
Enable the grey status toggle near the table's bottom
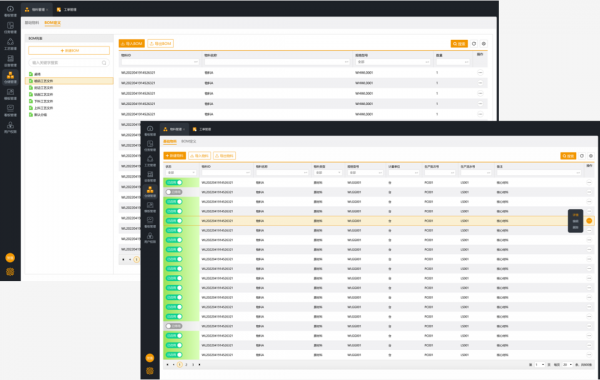pyautogui.click(x=174, y=326)
